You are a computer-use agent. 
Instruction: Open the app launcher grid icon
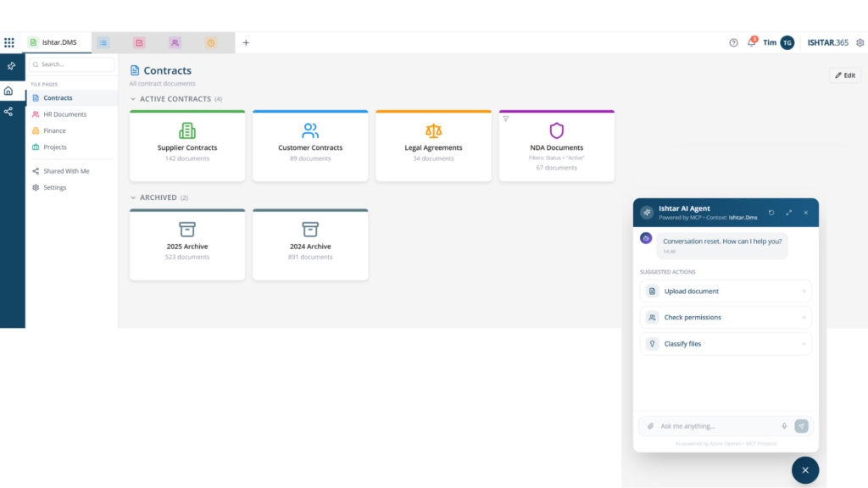coord(9,42)
